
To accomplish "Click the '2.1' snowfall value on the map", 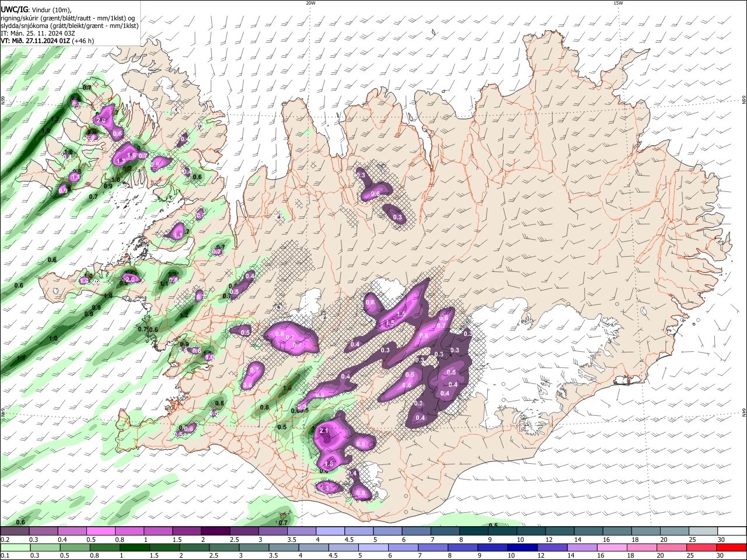I will pyautogui.click(x=324, y=431).
